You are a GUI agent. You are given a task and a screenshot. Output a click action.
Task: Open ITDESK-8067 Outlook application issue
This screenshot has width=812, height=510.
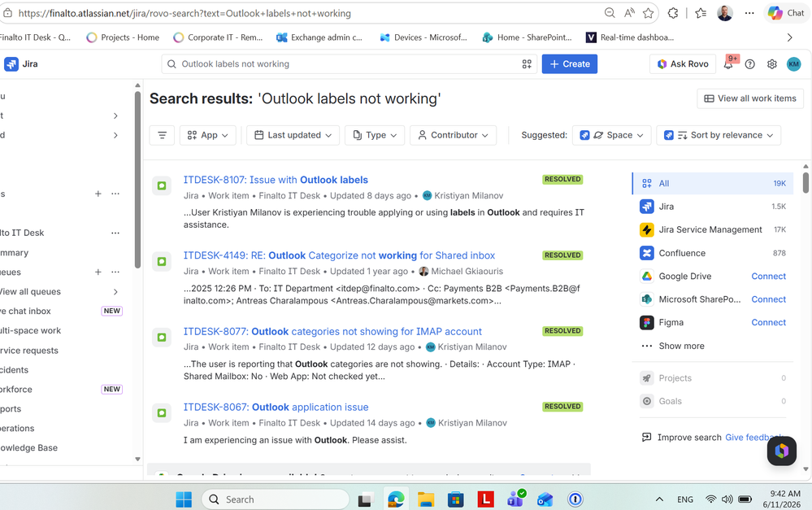(x=276, y=408)
